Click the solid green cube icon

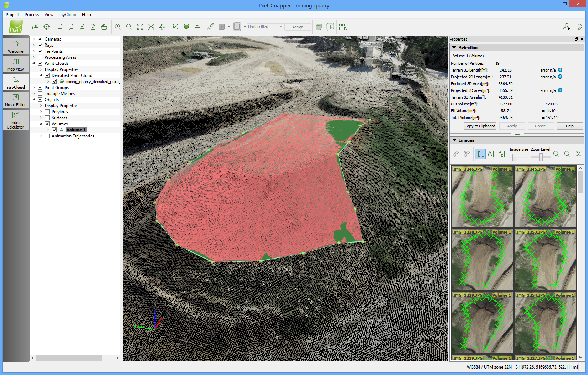(x=319, y=27)
